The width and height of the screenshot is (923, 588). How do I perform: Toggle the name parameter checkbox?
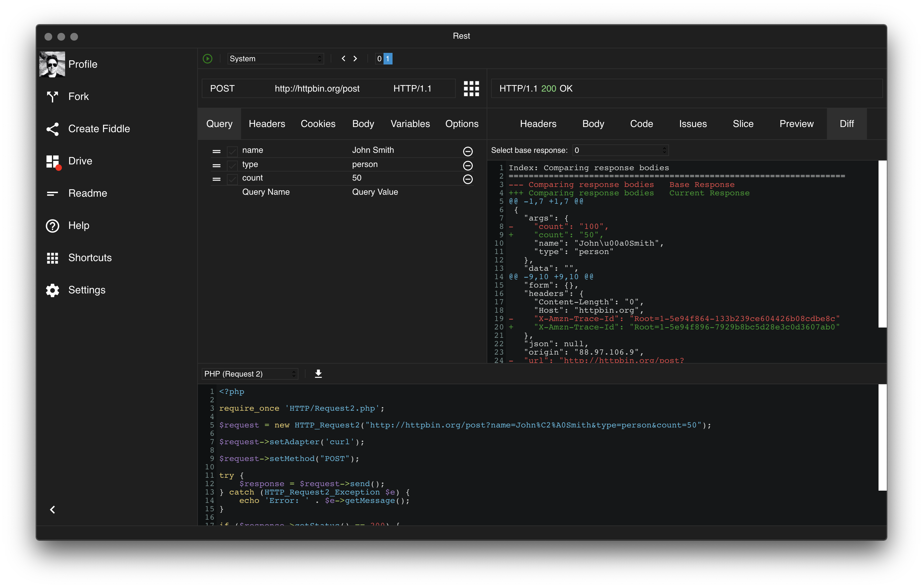coord(232,152)
